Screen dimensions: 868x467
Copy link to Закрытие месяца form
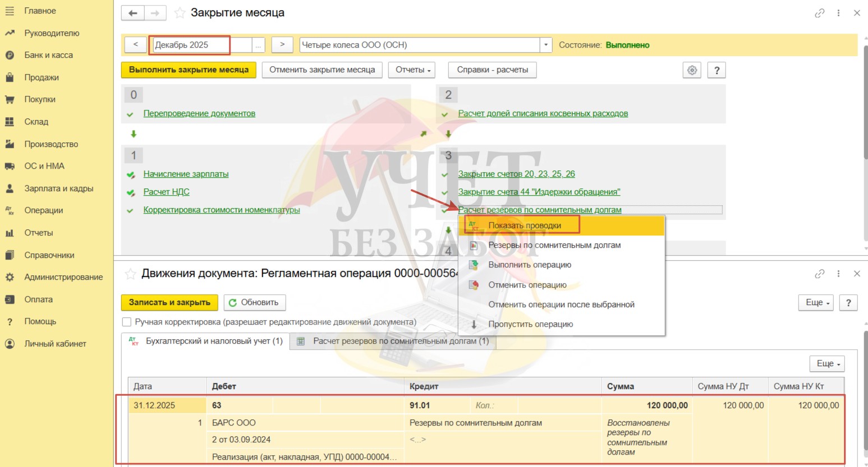[x=820, y=13]
